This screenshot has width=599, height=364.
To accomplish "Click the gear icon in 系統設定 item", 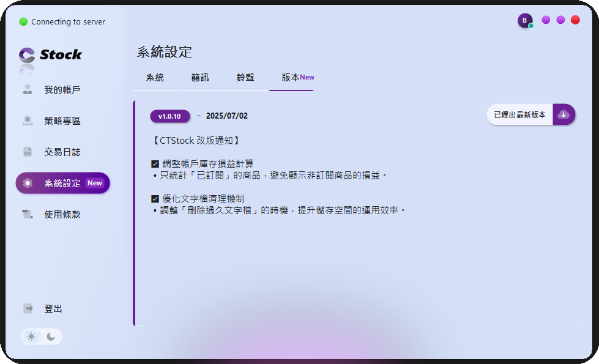I will (28, 183).
